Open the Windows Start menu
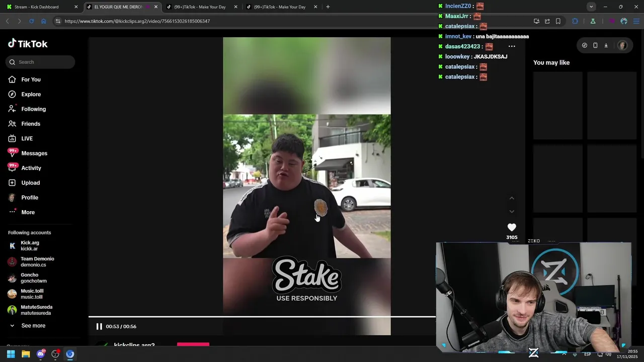 click(11, 354)
